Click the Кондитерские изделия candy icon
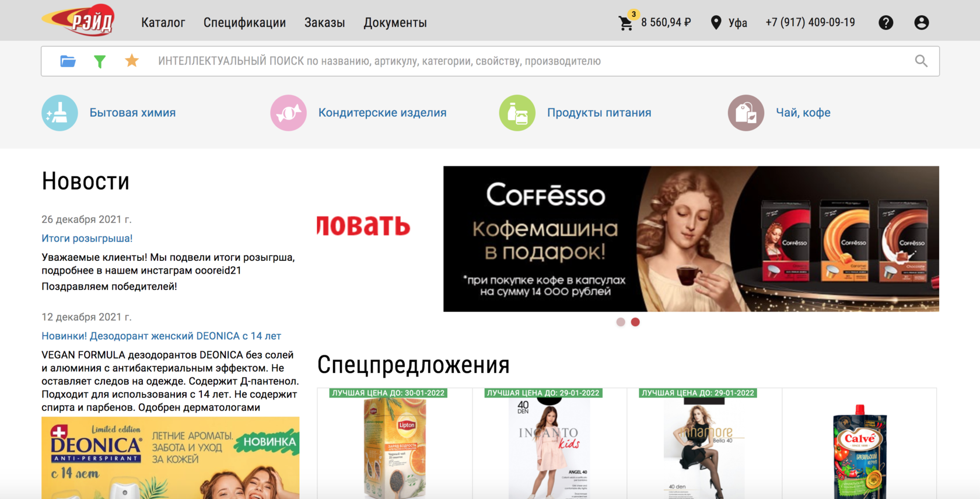 [288, 113]
